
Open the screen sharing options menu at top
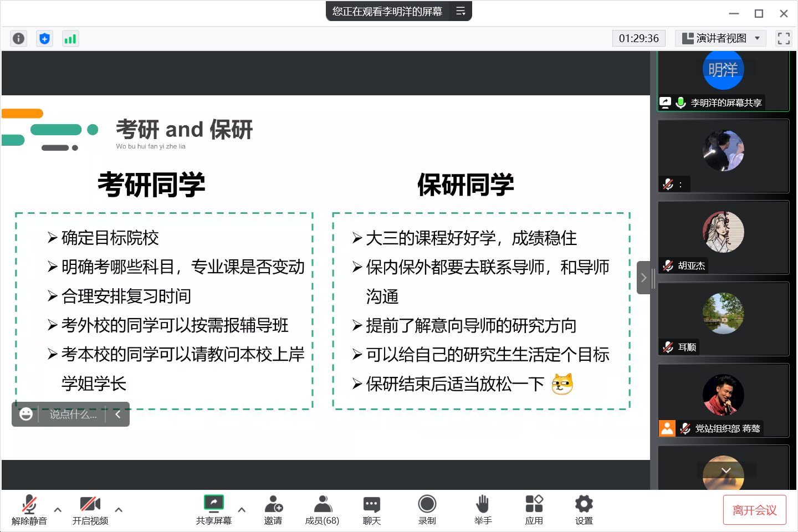461,11
